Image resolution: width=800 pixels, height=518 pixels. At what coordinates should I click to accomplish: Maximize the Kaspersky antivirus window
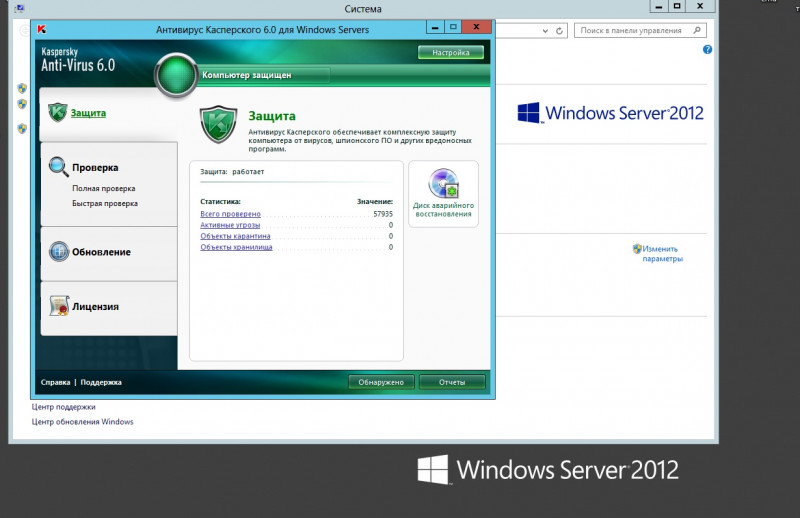453,27
